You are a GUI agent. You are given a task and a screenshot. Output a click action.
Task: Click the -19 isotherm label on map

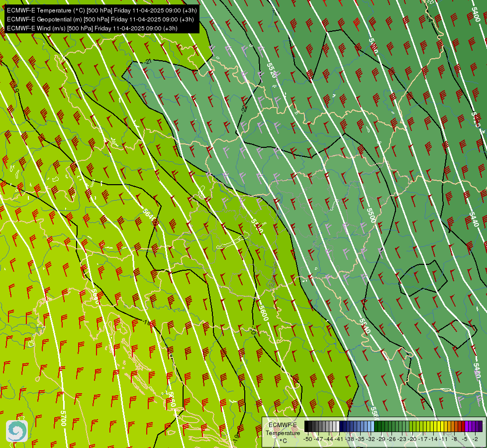click(236, 439)
